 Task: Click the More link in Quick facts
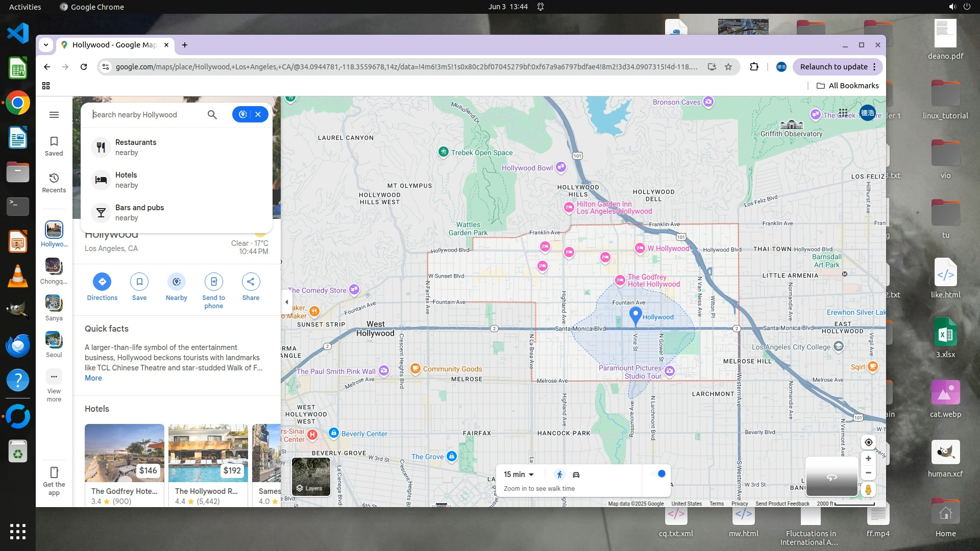tap(93, 378)
